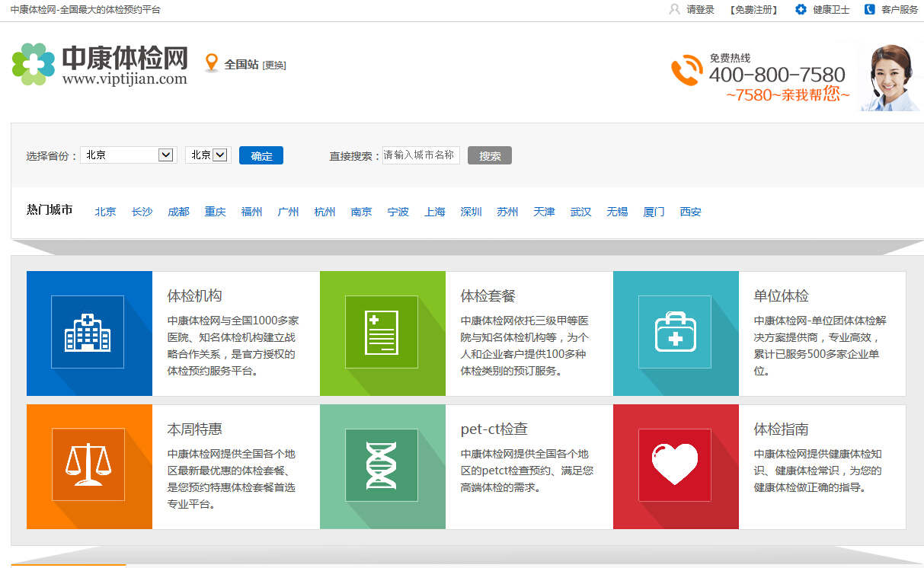Open the 体检套餐 heading
Viewport: 924px width, 568px height.
pos(488,296)
